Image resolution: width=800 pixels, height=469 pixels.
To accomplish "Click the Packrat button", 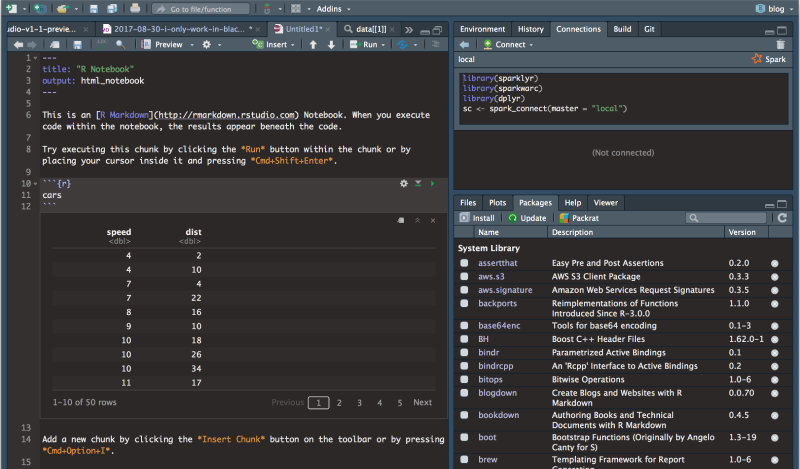I will point(580,218).
